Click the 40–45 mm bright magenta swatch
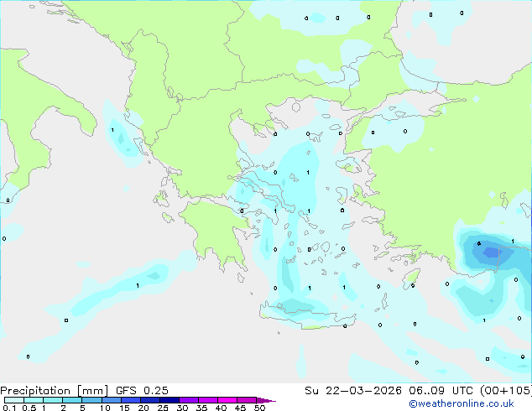This screenshot has height=411, width=532. (227, 400)
